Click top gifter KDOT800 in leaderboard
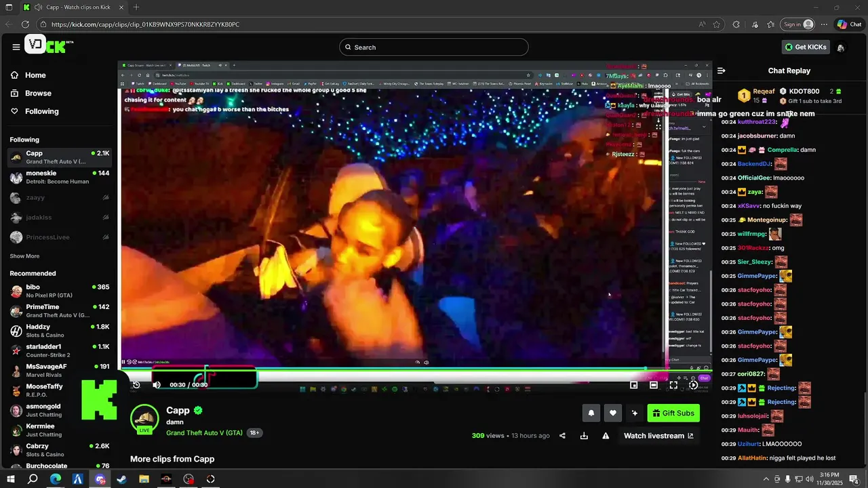This screenshot has height=488, width=868. click(x=804, y=91)
